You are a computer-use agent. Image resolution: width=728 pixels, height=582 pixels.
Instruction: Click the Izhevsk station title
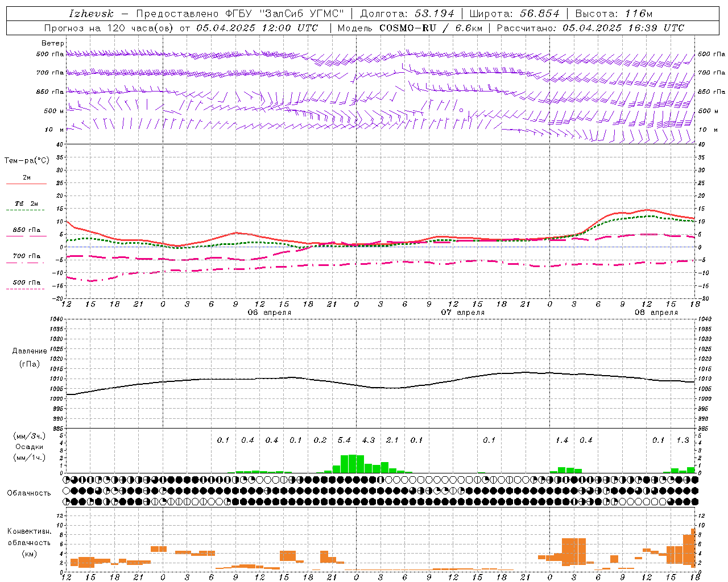coord(91,14)
